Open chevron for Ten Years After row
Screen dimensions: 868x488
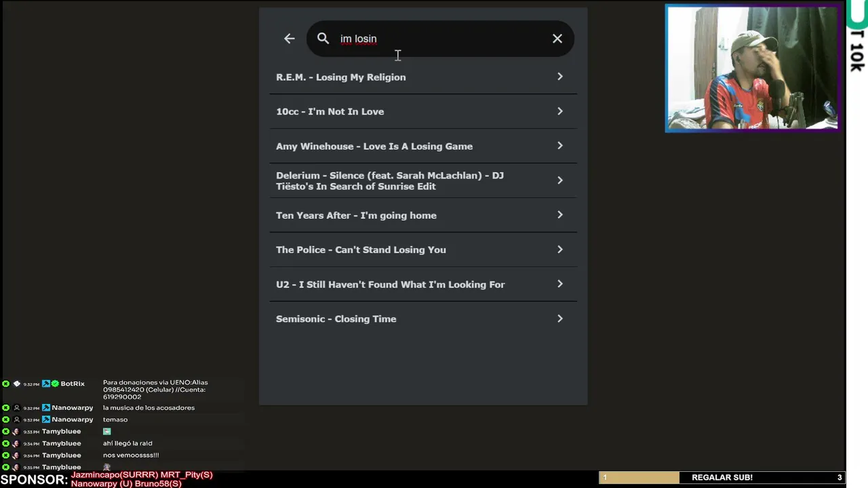560,215
